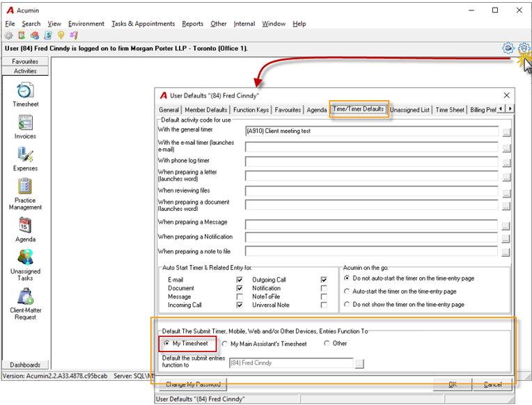532x405 pixels.
Task: Enable NoteToFile auto start checkbox
Action: pyautogui.click(x=324, y=297)
